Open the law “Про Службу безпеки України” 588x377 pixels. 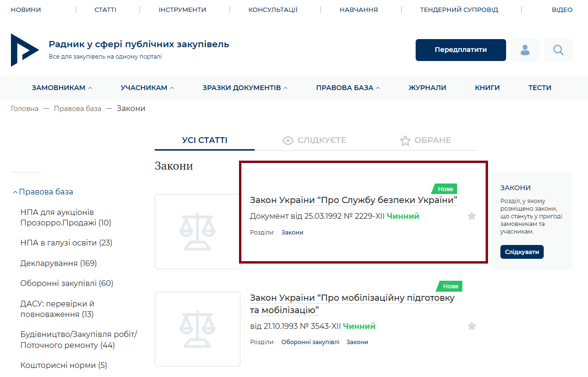(x=353, y=200)
